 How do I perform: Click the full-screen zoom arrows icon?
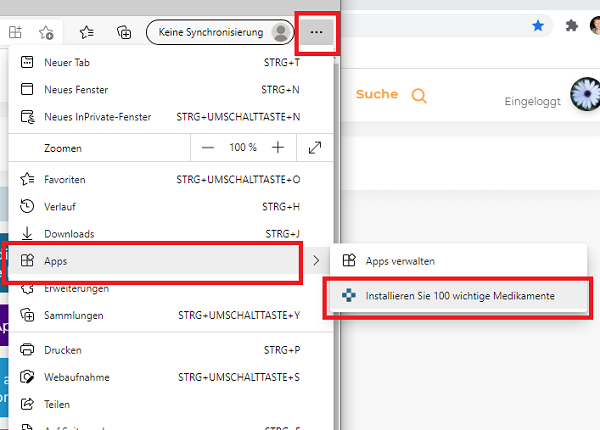coord(315,148)
